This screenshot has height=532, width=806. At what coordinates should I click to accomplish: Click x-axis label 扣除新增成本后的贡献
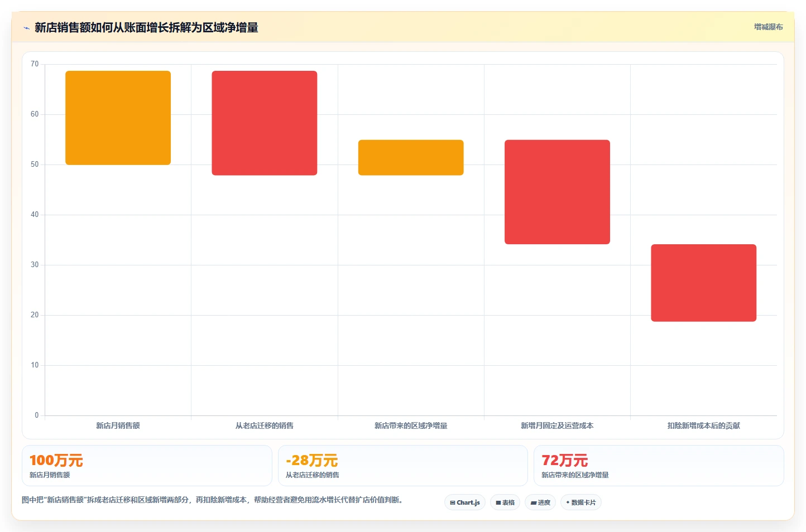pyautogui.click(x=704, y=425)
